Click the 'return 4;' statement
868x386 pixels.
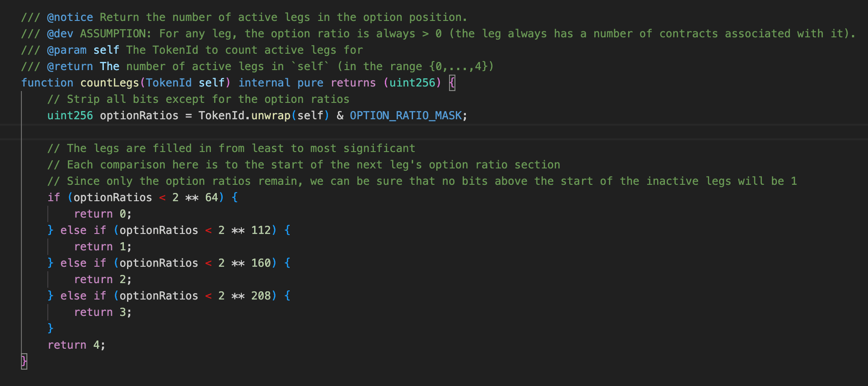77,345
